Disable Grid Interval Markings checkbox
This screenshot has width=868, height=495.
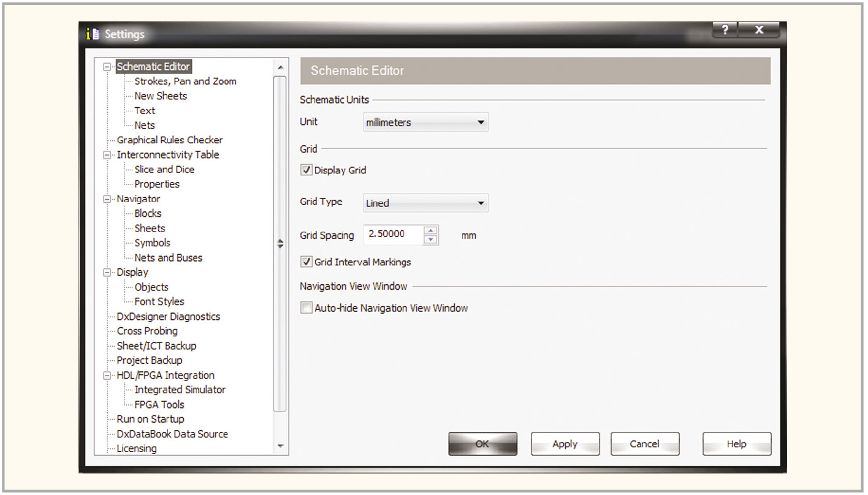pos(306,262)
